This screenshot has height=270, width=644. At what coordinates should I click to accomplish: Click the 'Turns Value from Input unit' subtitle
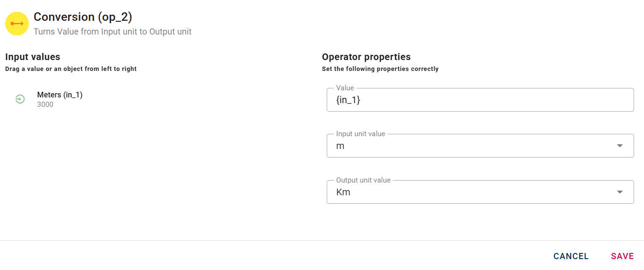(113, 32)
